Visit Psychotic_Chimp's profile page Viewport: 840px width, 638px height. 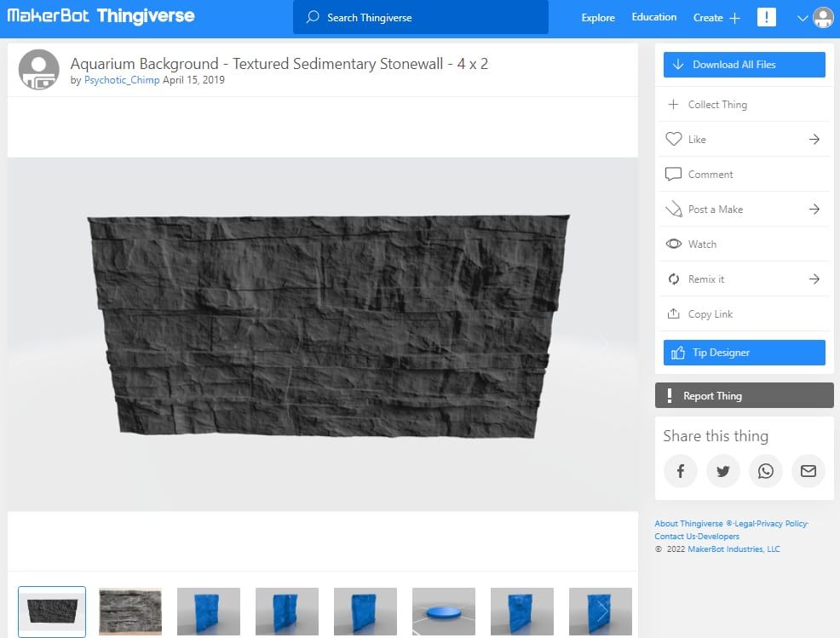121,80
